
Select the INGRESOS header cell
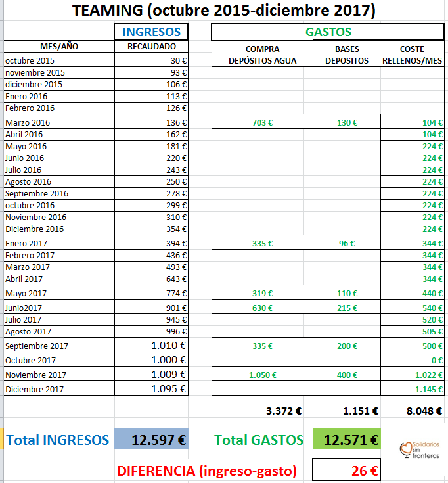click(x=151, y=32)
